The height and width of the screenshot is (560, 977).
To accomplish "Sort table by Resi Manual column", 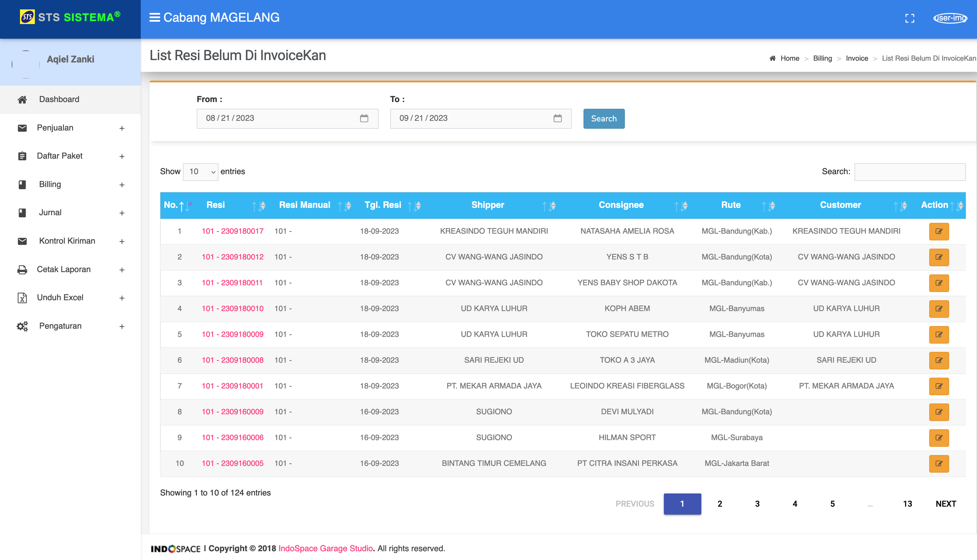I will point(313,206).
